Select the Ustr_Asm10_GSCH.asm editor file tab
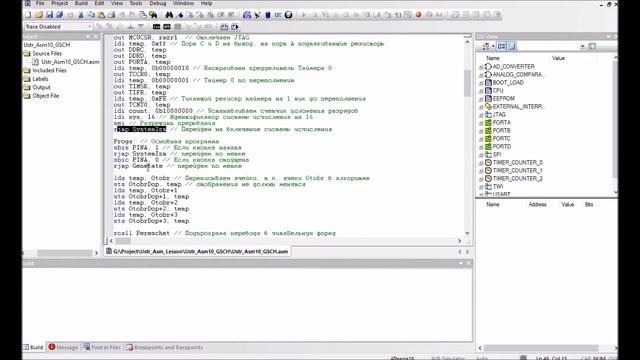Viewport: 640px width, 360px height. coord(197,251)
